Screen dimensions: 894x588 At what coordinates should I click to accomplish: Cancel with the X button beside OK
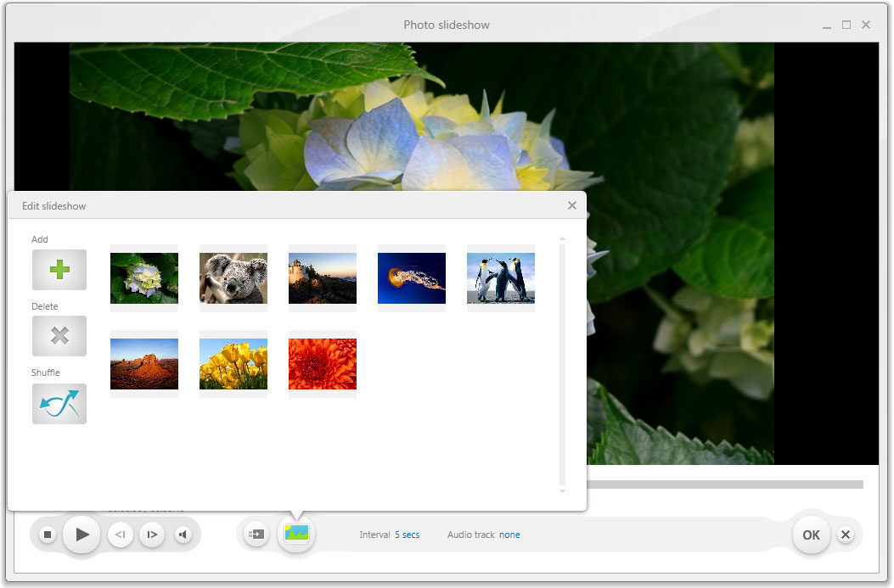[846, 535]
